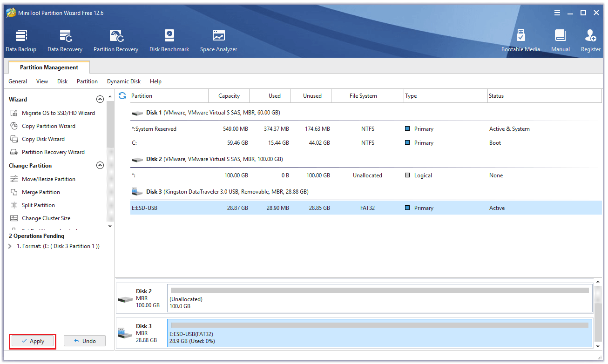The image size is (608, 364).
Task: Select the Disk 2 header row in the list
Action: tap(366, 159)
